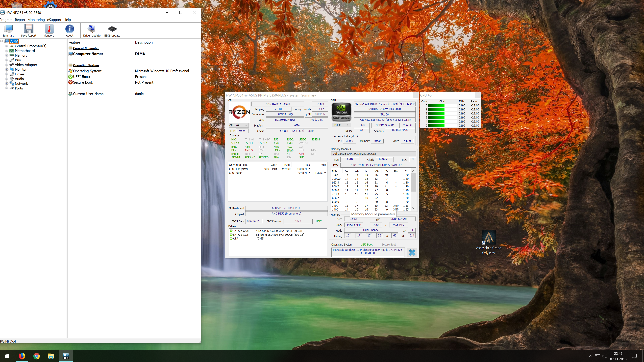
Task: Open the Corsair memory module dropdown
Action: pos(373,154)
